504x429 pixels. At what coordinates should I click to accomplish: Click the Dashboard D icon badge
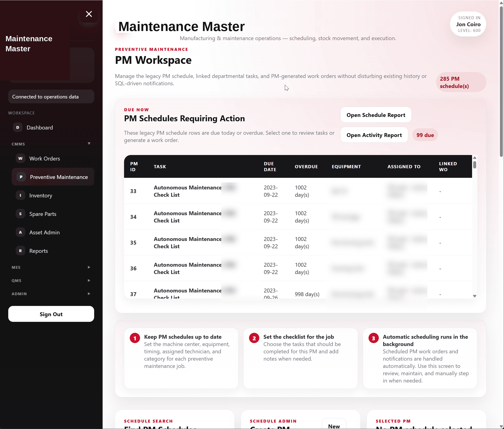pos(18,127)
